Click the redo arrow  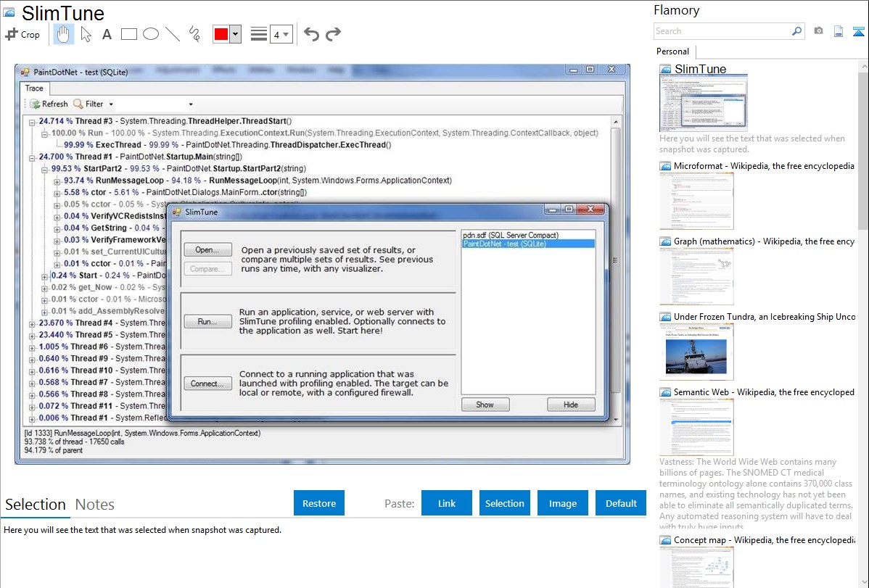[x=333, y=34]
